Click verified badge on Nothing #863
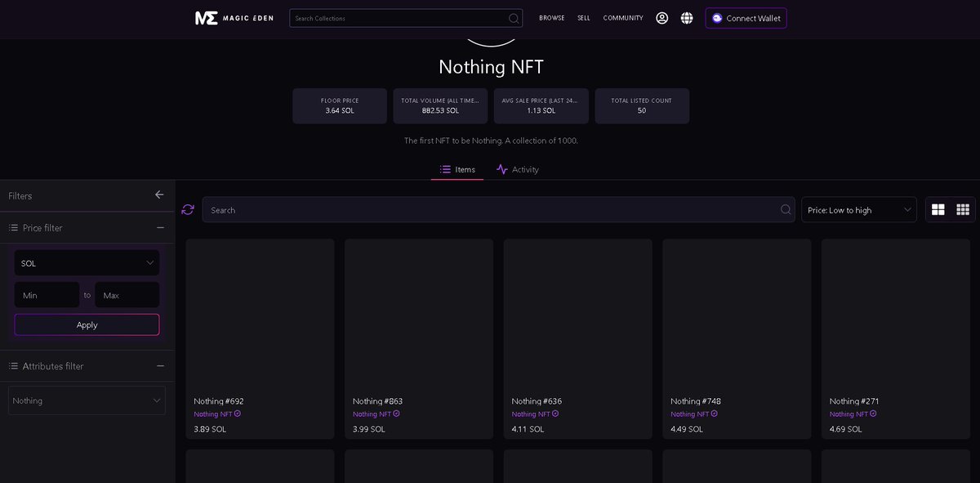Image resolution: width=980 pixels, height=483 pixels. 397,414
